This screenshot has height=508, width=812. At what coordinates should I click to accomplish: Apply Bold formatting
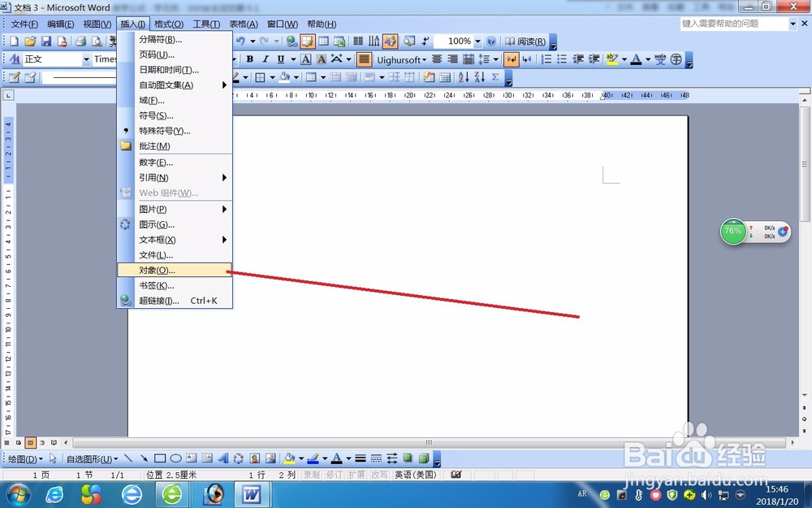249,59
